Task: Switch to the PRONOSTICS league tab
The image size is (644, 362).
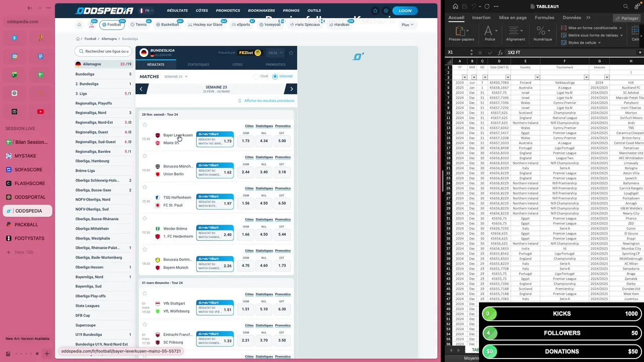Action: coord(275,64)
